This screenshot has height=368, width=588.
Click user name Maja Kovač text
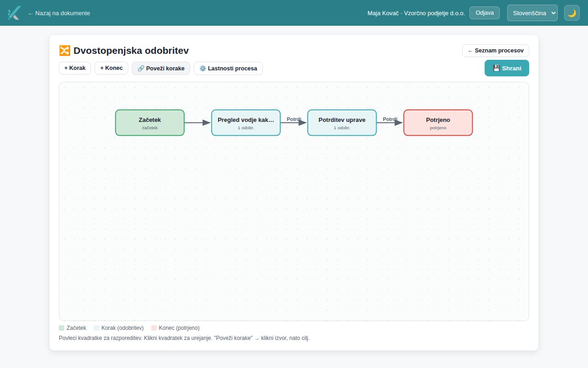pyautogui.click(x=383, y=13)
